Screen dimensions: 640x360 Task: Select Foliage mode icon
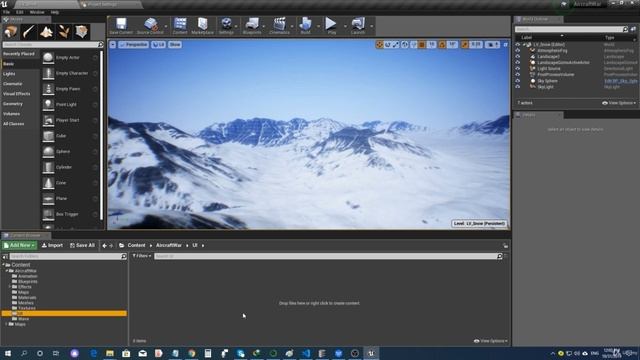click(64, 32)
